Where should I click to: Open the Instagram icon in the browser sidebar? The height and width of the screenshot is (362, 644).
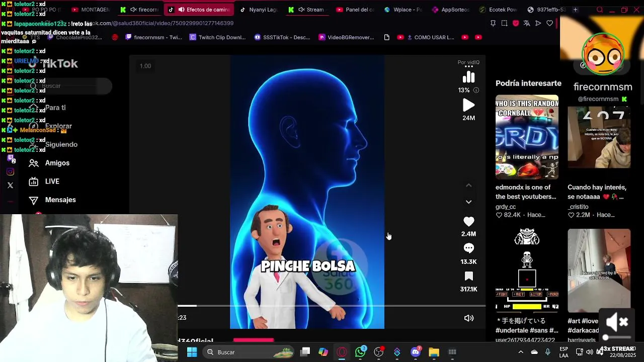tap(10, 172)
